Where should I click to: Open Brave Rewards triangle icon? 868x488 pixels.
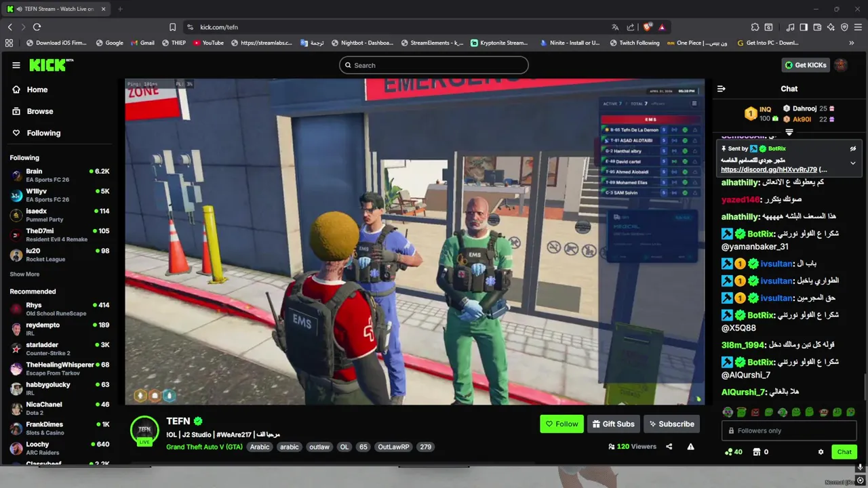(661, 27)
